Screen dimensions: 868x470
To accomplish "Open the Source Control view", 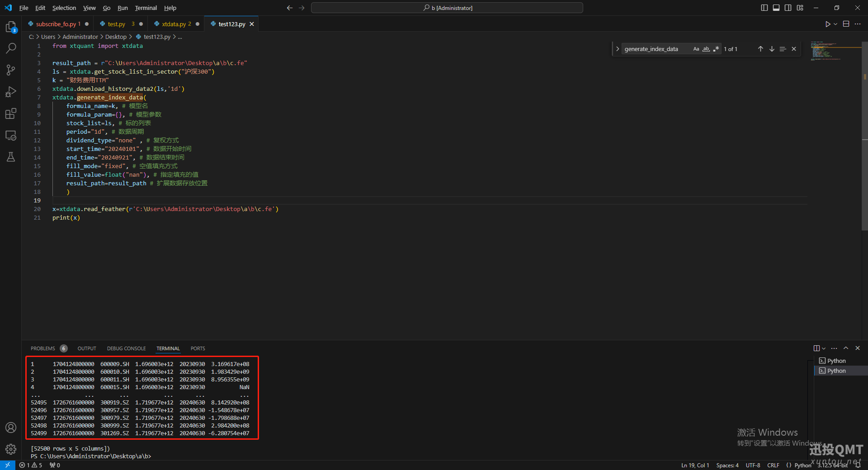I will click(11, 70).
